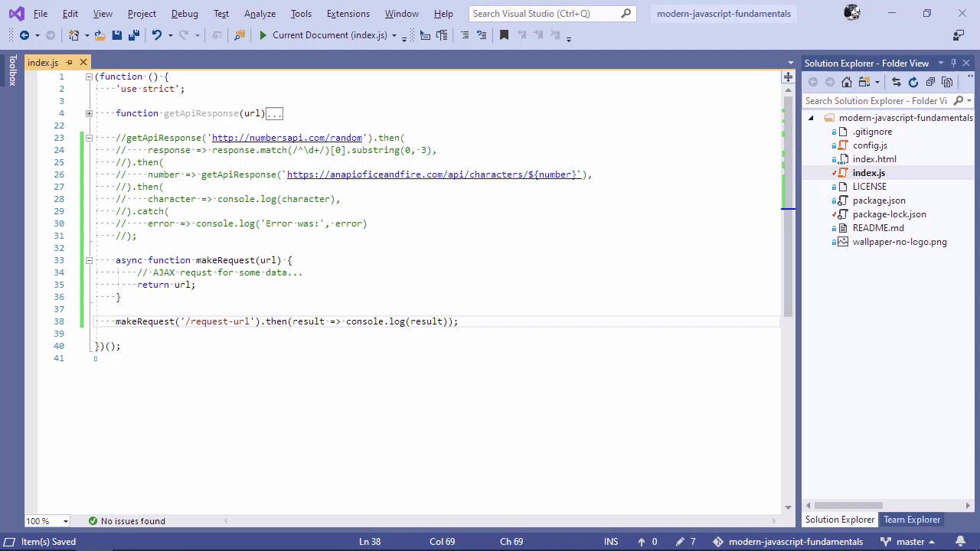Collapse the makeRequest function on line 33

click(89, 260)
